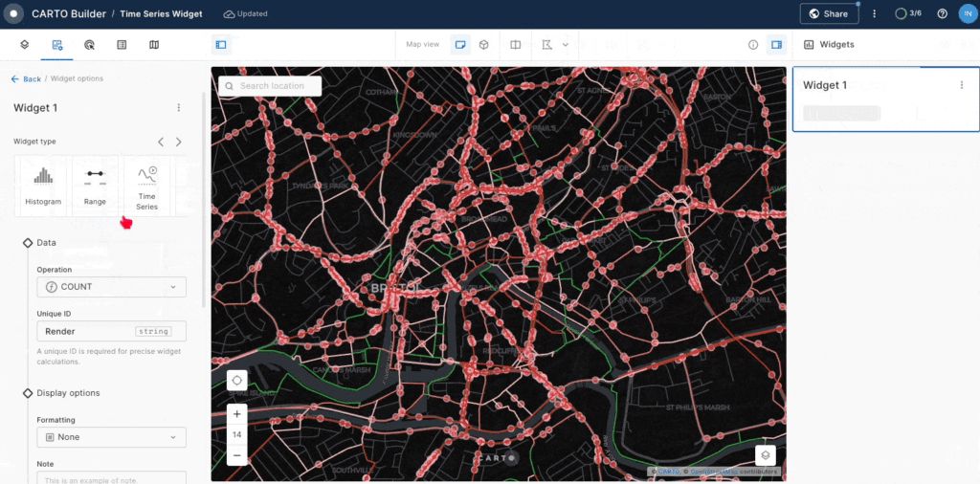The image size is (980, 484).
Task: Click the locate me target button
Action: [237, 381]
